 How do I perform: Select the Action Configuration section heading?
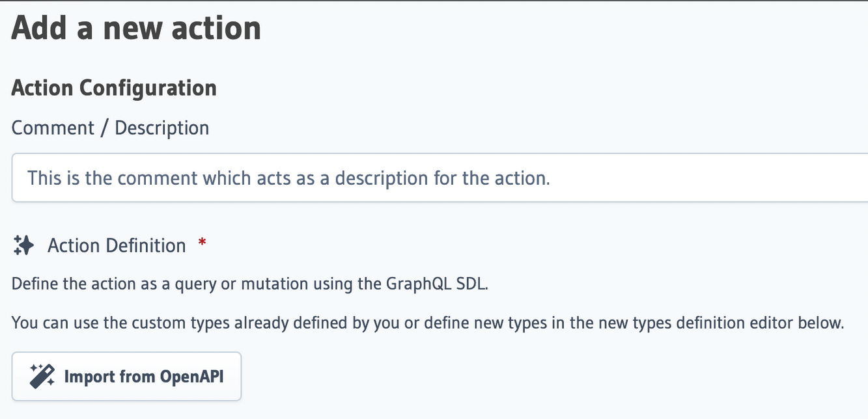pyautogui.click(x=113, y=88)
